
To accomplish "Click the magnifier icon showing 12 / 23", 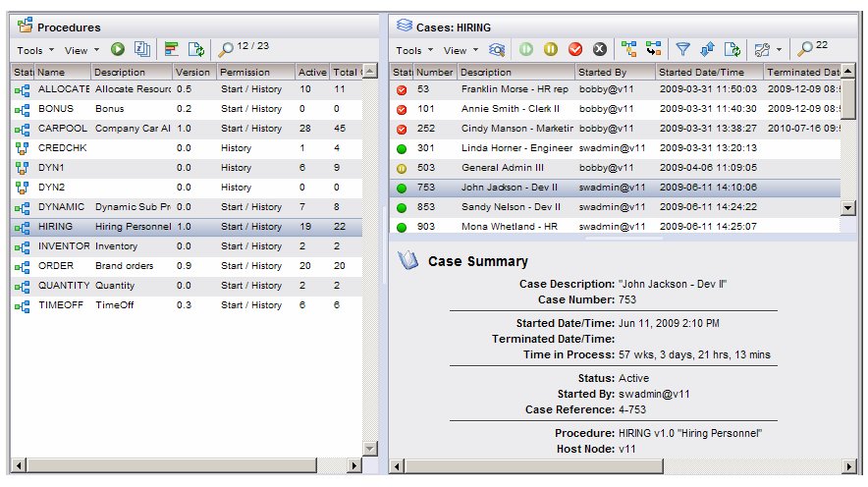I will tap(226, 49).
